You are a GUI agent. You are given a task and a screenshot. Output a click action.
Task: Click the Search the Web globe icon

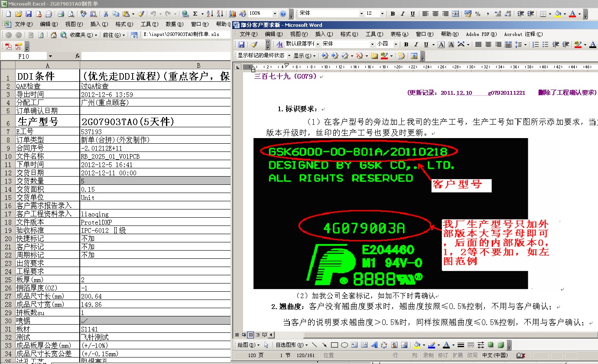[63, 35]
